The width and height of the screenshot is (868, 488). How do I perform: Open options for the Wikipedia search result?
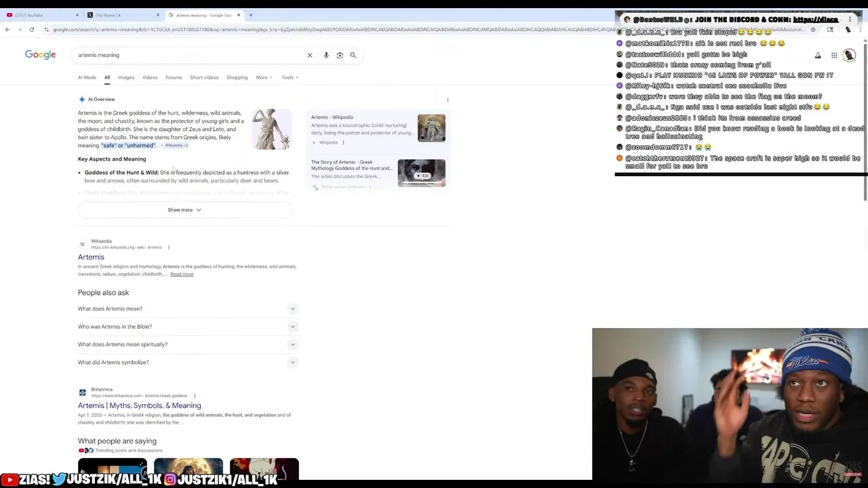tap(169, 247)
